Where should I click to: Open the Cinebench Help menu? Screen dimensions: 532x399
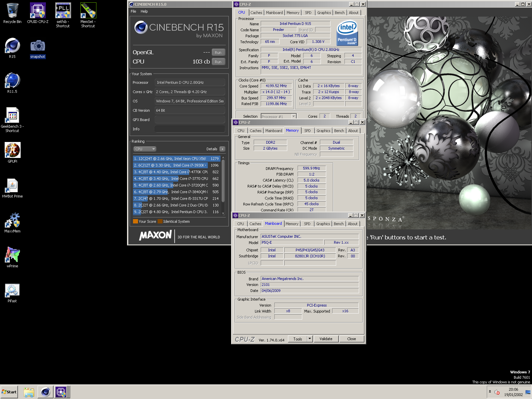(144, 11)
